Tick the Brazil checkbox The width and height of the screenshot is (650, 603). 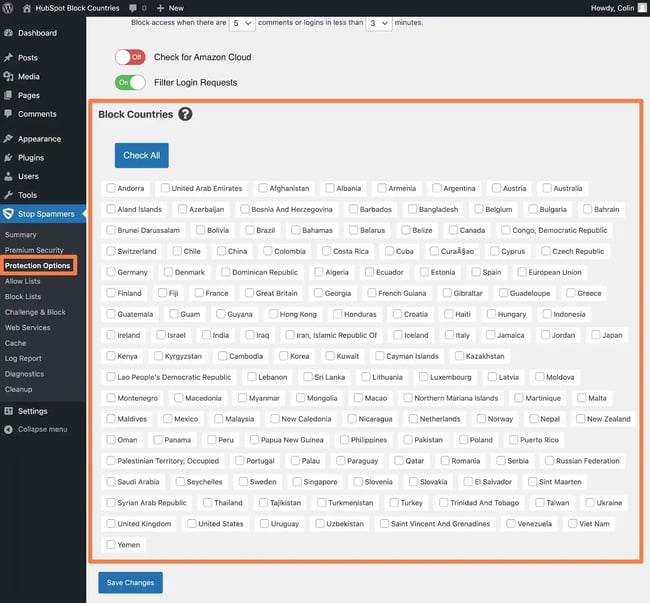(x=250, y=230)
